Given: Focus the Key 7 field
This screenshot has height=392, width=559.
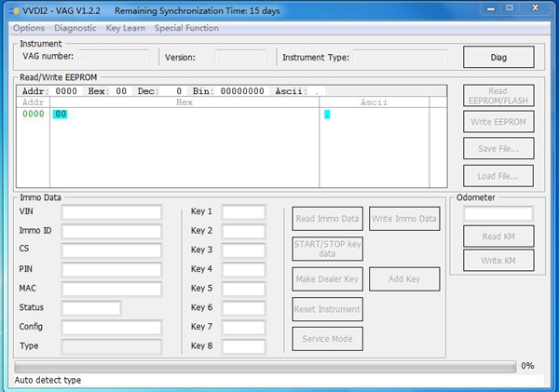Looking at the screenshot, I should coord(243,328).
